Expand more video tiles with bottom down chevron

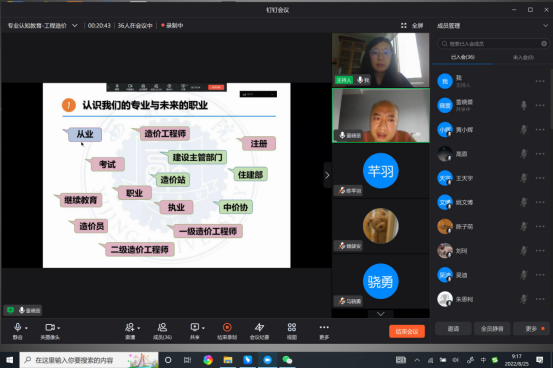[381, 314]
